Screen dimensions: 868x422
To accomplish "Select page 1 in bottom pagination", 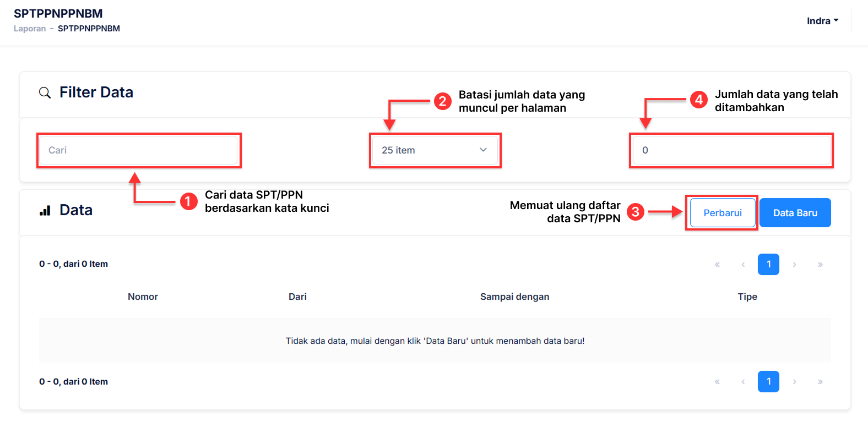I will click(x=768, y=382).
